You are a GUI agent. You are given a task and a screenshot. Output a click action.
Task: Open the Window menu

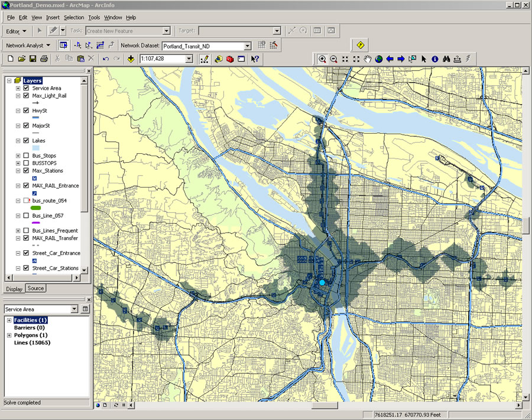[113, 17]
